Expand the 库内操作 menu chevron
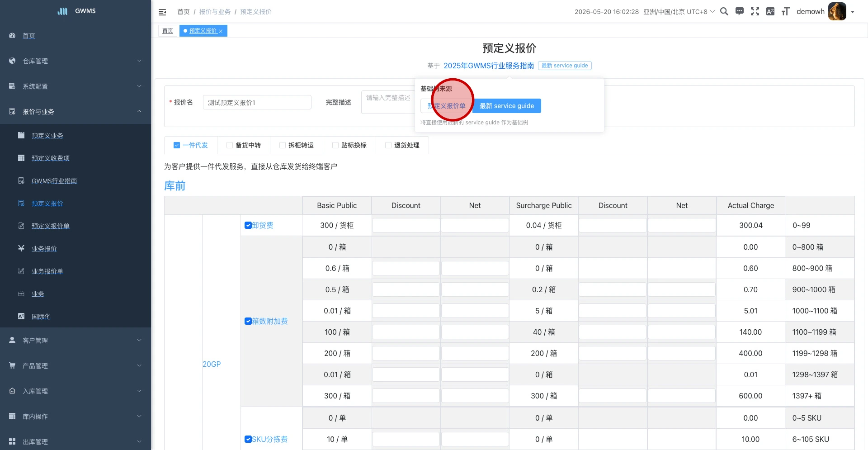Image resolution: width=868 pixels, height=450 pixels. click(139, 416)
